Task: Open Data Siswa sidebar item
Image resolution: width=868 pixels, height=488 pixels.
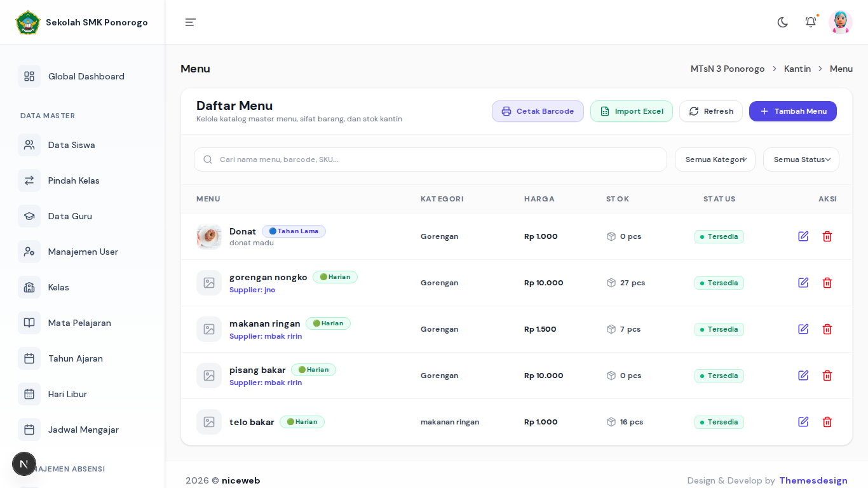Action: click(83, 145)
